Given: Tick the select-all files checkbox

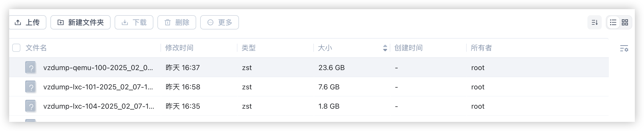Looking at the screenshot, I should click(16, 48).
